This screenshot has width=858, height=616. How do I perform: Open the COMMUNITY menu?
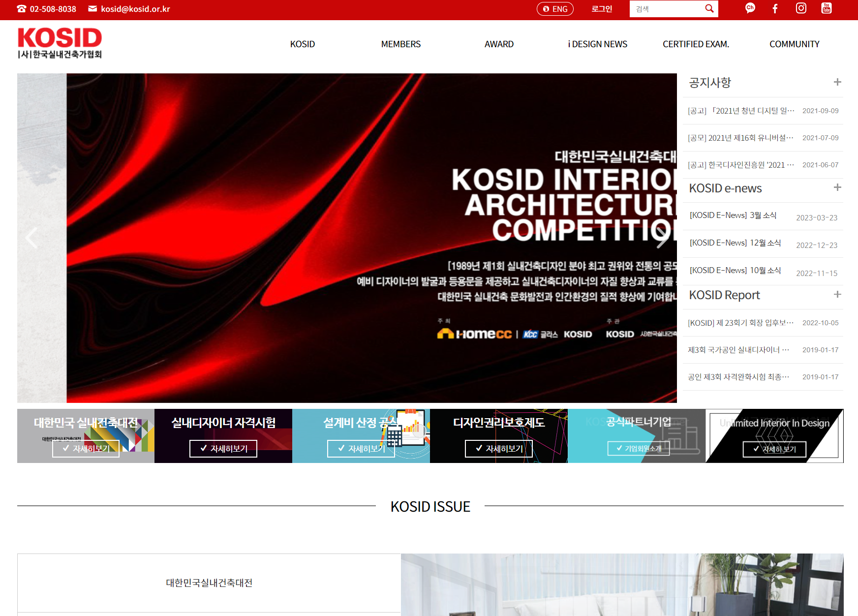point(795,44)
